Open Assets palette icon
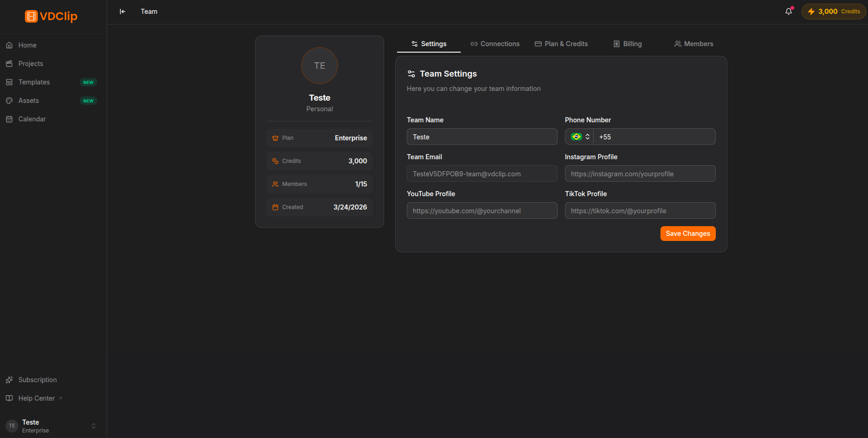The image size is (868, 438). 9,101
